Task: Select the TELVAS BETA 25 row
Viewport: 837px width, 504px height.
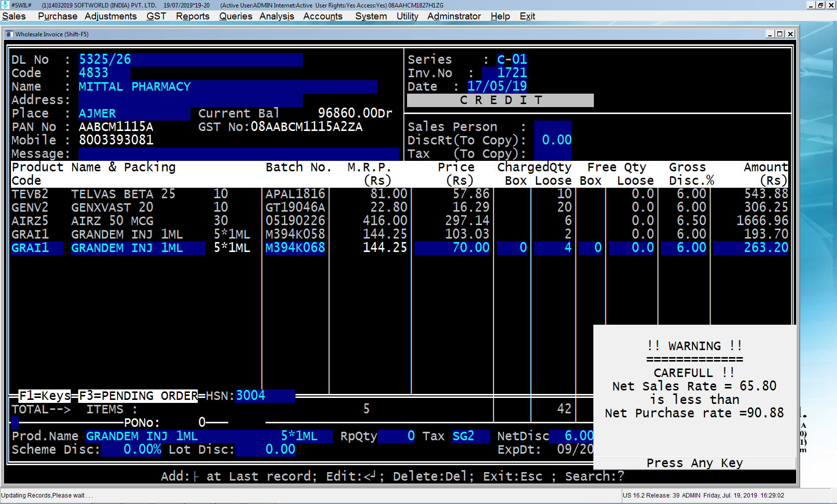Action: point(400,194)
